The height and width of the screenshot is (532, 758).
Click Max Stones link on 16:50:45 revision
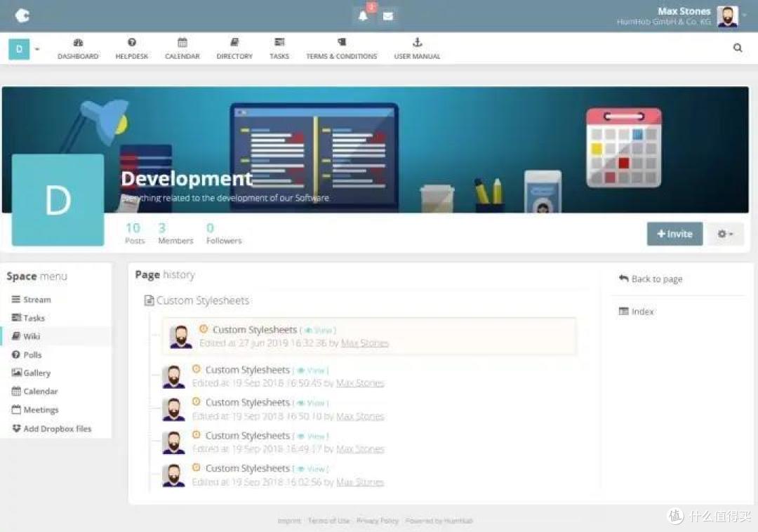pyautogui.click(x=360, y=383)
